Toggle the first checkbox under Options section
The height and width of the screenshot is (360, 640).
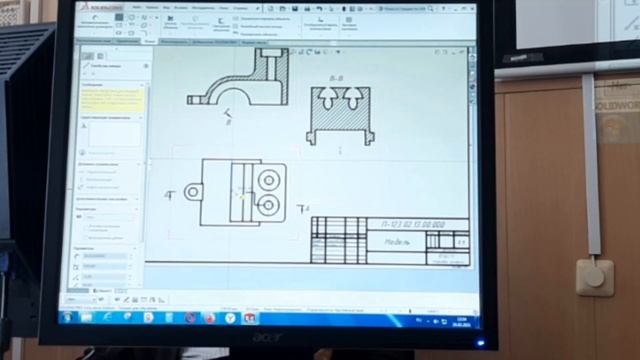pos(86,227)
